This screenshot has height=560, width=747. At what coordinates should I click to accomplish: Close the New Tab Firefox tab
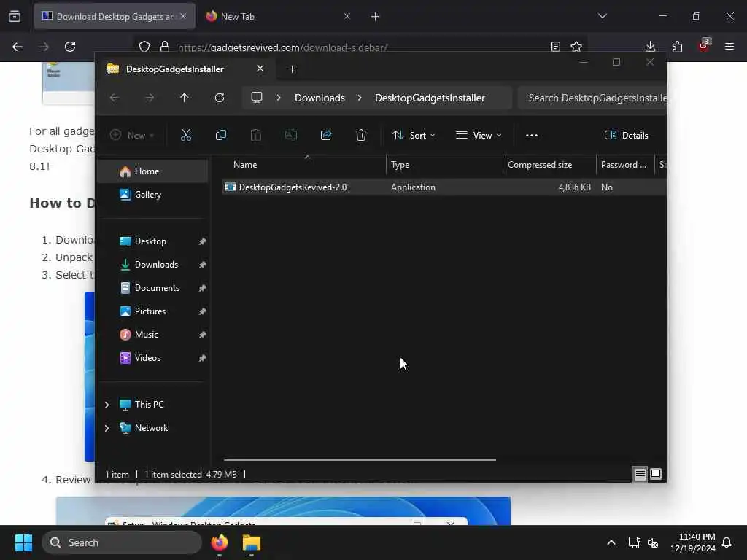(347, 16)
